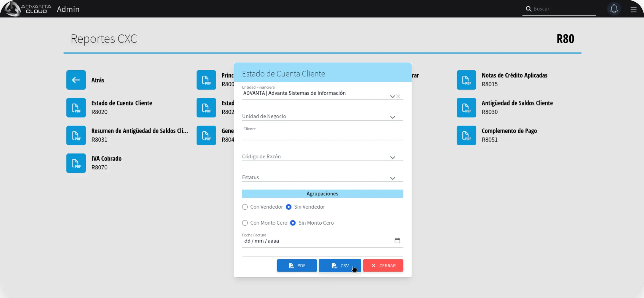Expand the Unidad de Negocio dropdown
This screenshot has height=298, width=644.
click(x=392, y=117)
